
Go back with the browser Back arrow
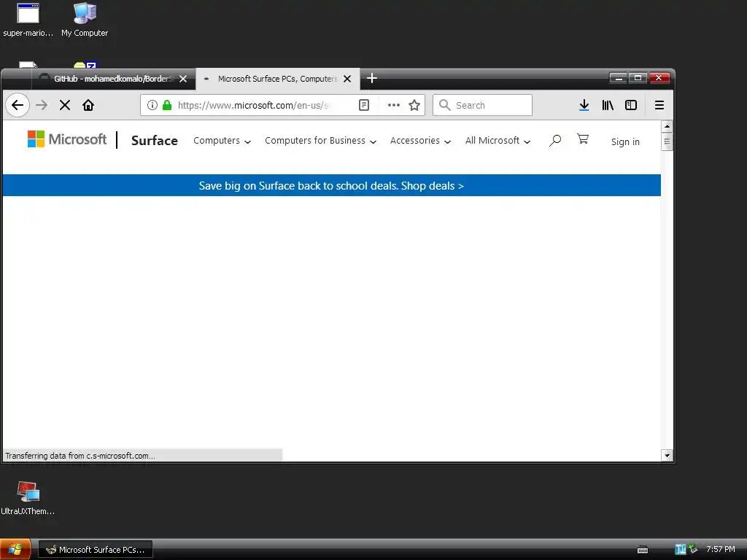pyautogui.click(x=18, y=105)
